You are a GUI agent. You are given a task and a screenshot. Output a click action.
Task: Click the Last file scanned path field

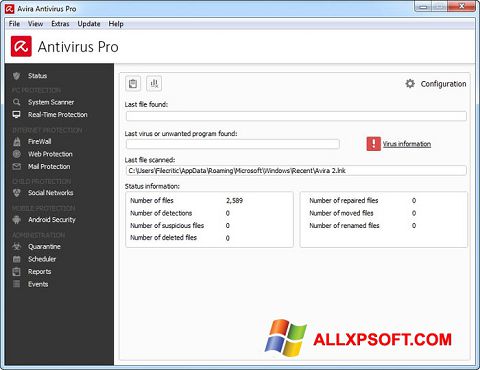296,171
